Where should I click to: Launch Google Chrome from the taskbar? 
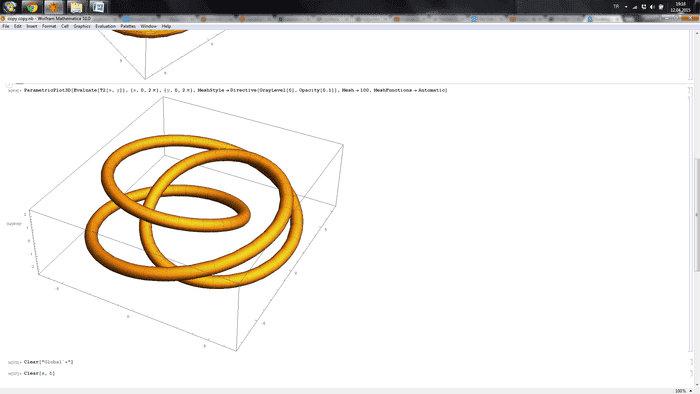(x=32, y=7)
